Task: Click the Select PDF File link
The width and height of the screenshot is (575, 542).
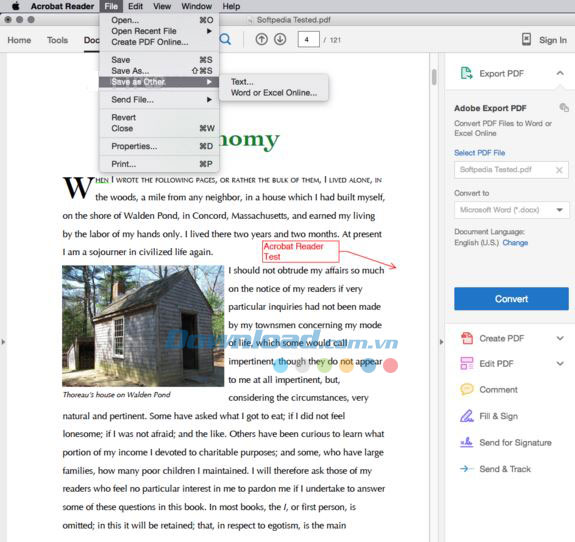Action: pos(479,153)
